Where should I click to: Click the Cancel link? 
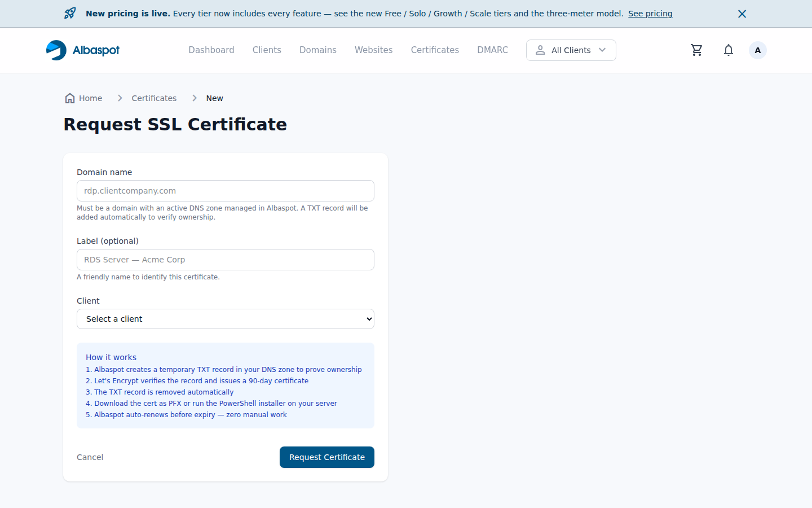90,457
